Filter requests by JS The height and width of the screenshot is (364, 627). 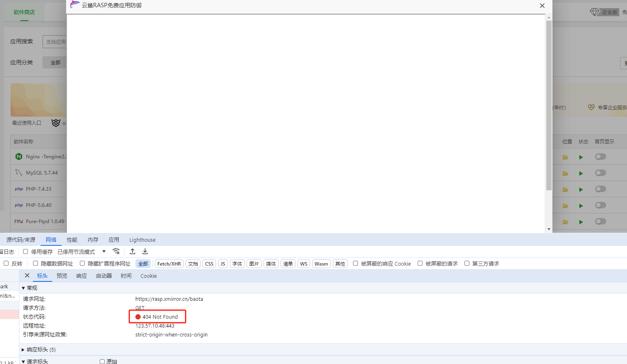coord(223,264)
